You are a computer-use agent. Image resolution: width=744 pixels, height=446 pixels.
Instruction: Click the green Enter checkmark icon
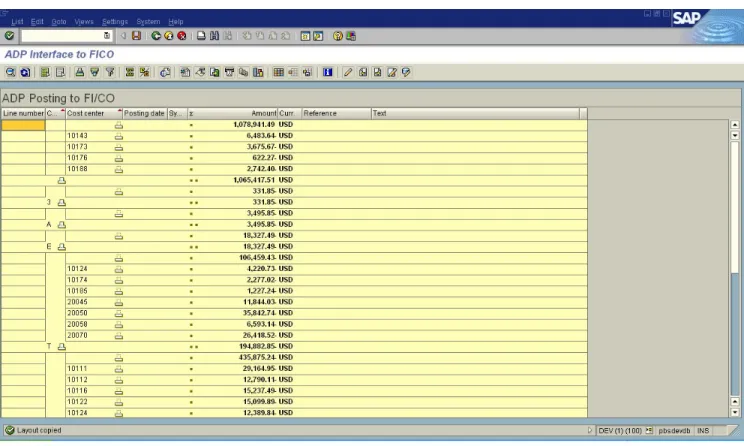[9, 36]
